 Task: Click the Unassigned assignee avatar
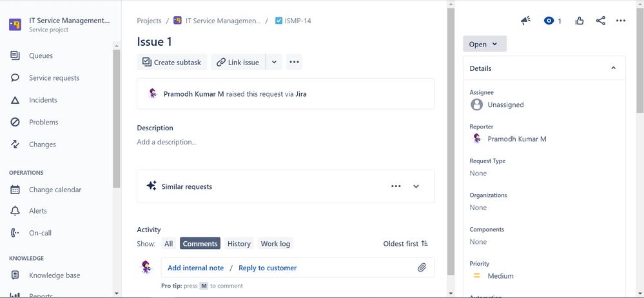pyautogui.click(x=476, y=104)
